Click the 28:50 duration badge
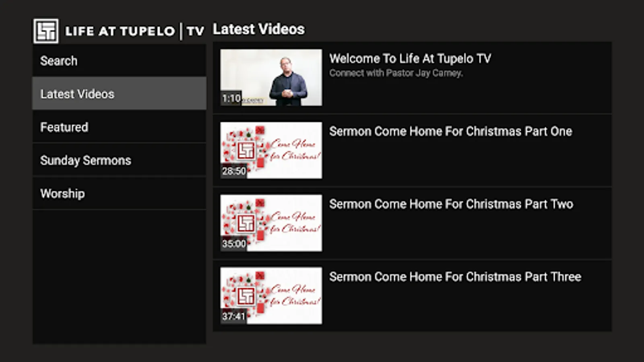 pyautogui.click(x=234, y=171)
